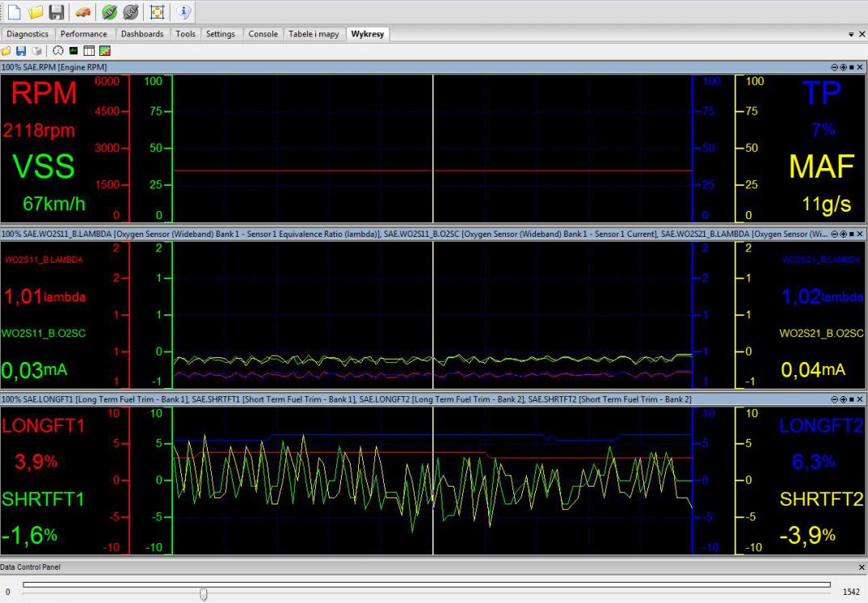Zoom out the Engine RPM chart panel

[x=835, y=66]
